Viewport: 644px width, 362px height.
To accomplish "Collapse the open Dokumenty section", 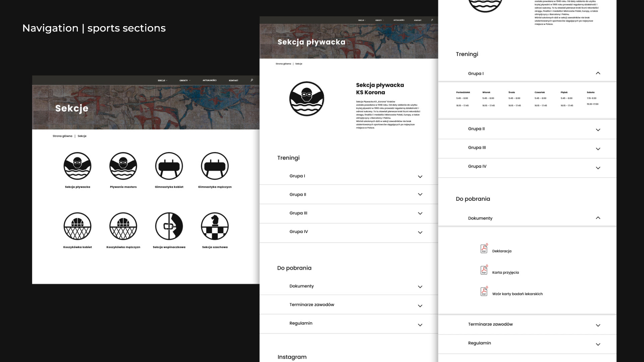I will [598, 218].
